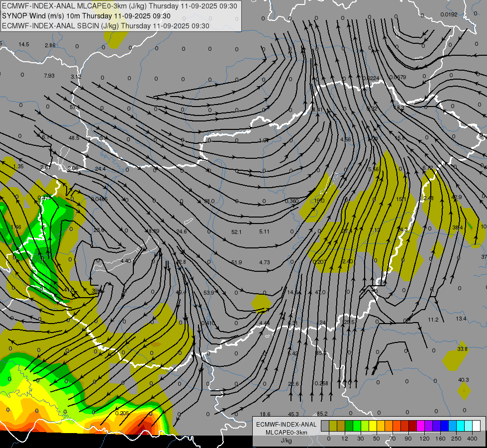The width and height of the screenshot is (487, 448).
Task: Click legend scale value '90'
Action: pyautogui.click(x=408, y=439)
